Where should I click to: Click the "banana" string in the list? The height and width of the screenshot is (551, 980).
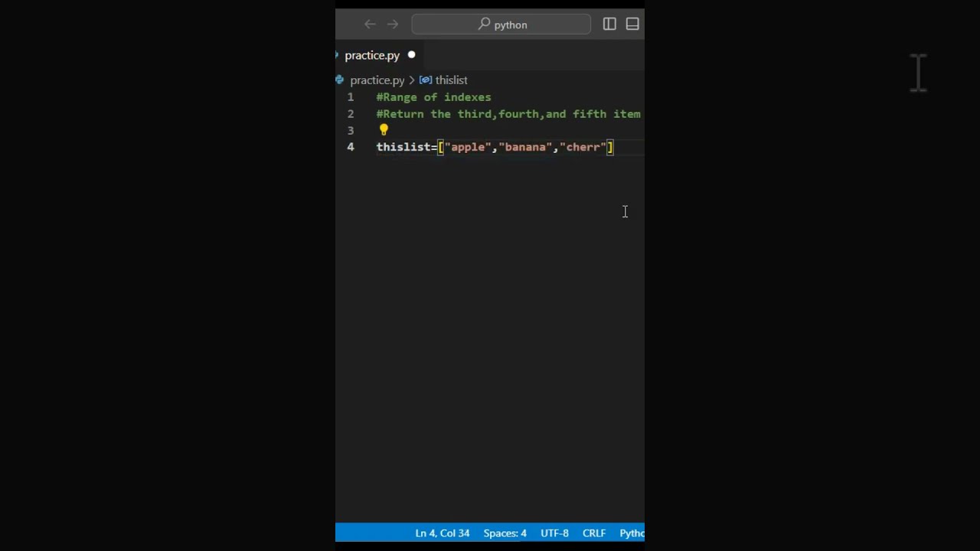tap(525, 147)
